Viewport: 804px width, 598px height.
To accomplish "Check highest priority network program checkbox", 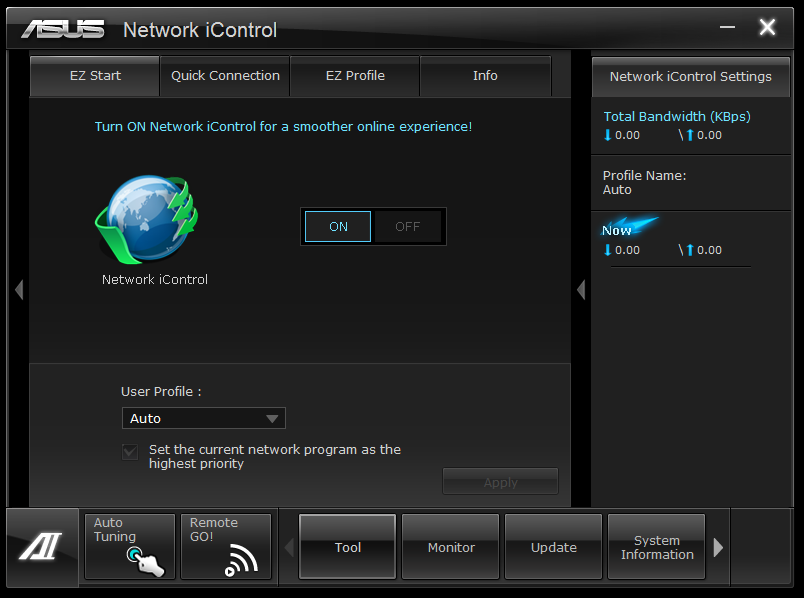I will [x=130, y=452].
